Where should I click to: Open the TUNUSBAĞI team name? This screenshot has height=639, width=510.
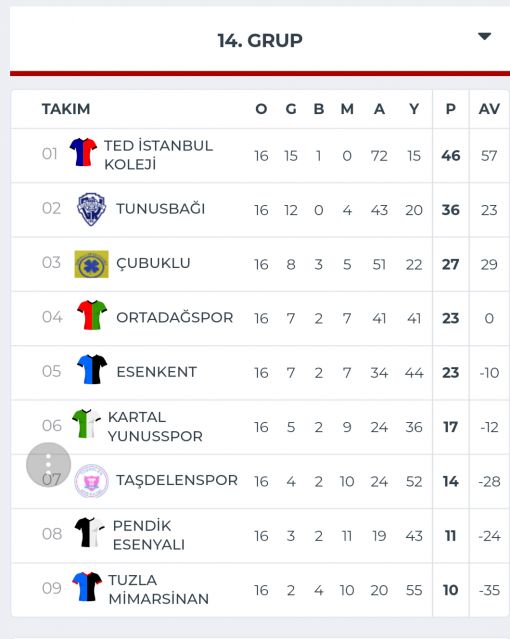[161, 209]
